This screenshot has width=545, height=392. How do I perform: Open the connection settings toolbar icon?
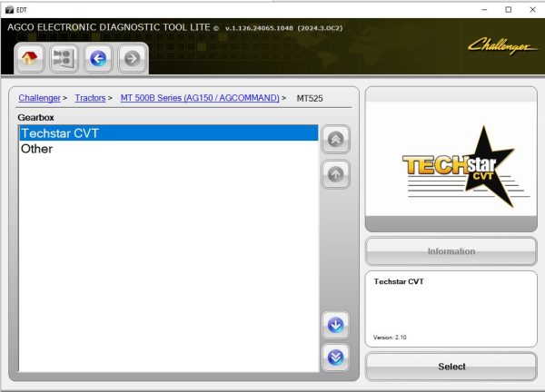64,58
